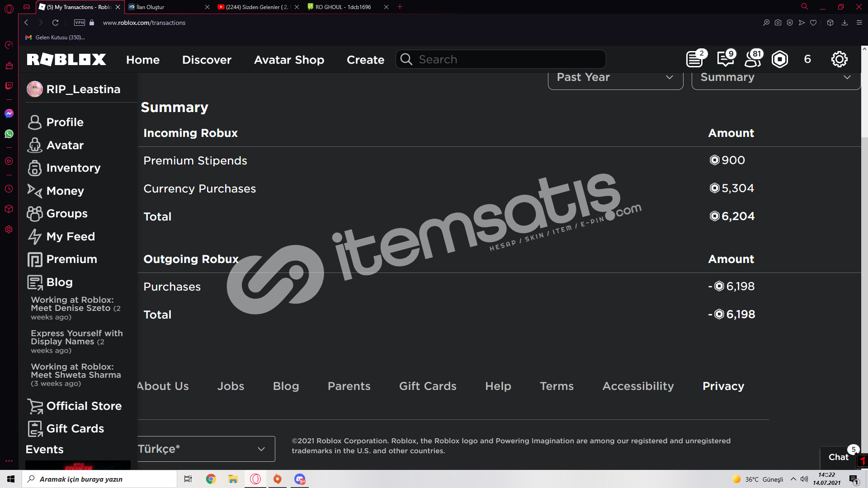Open the Help footer link
This screenshot has height=488, width=868.
(498, 386)
